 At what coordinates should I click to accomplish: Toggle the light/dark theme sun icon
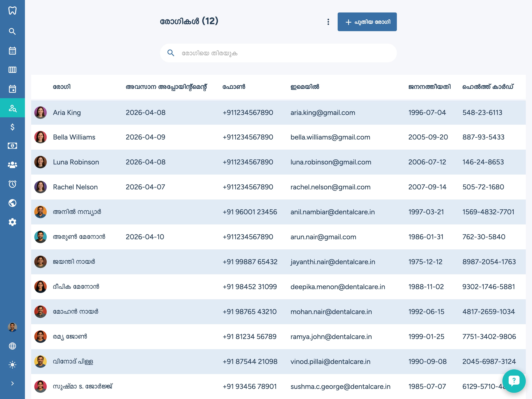point(12,365)
